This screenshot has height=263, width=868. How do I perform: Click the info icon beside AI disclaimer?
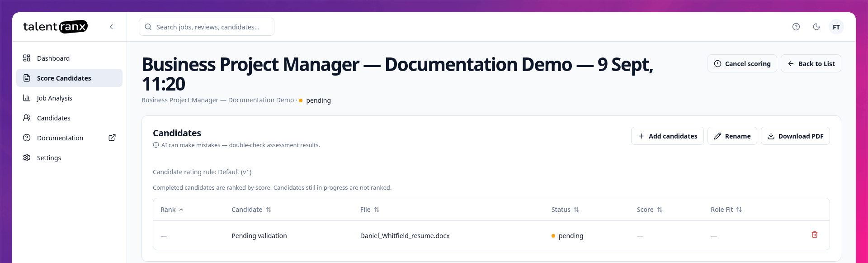click(156, 145)
